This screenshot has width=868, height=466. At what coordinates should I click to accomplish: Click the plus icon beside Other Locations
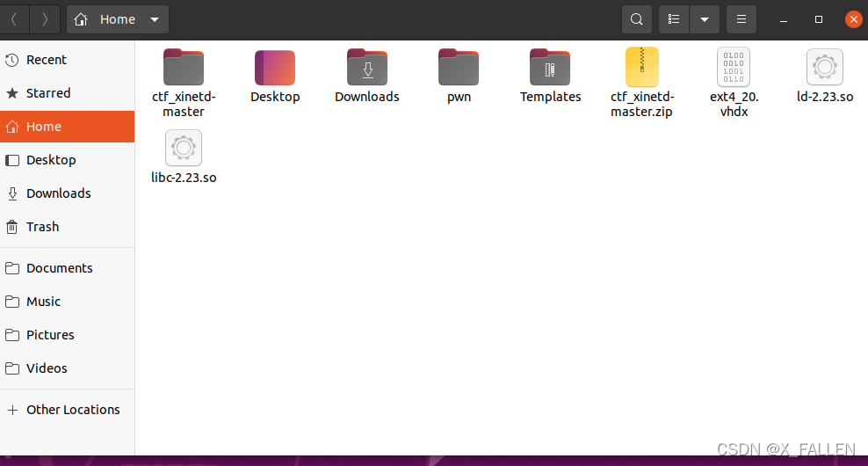point(12,410)
